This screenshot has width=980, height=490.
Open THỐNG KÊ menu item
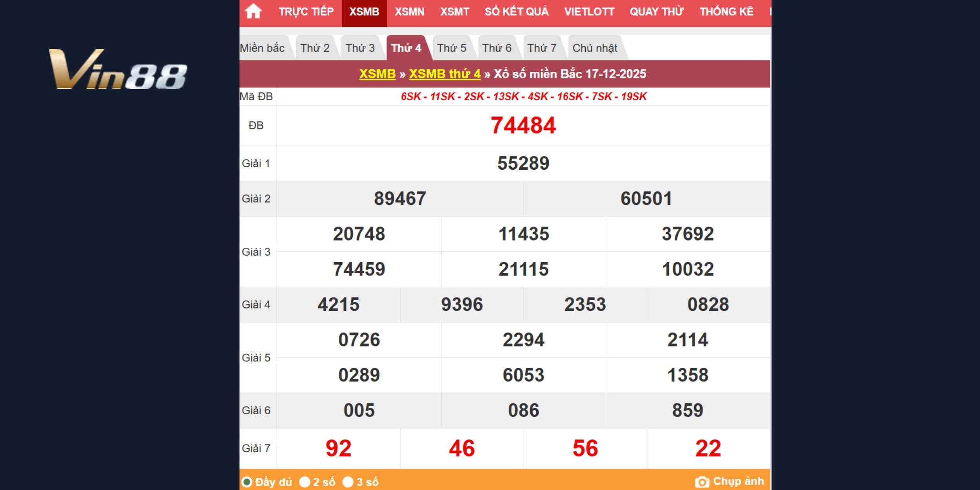tap(726, 12)
